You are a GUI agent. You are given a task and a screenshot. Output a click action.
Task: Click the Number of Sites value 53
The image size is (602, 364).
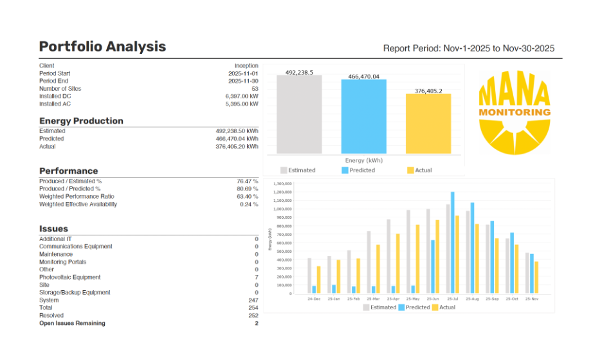click(255, 89)
